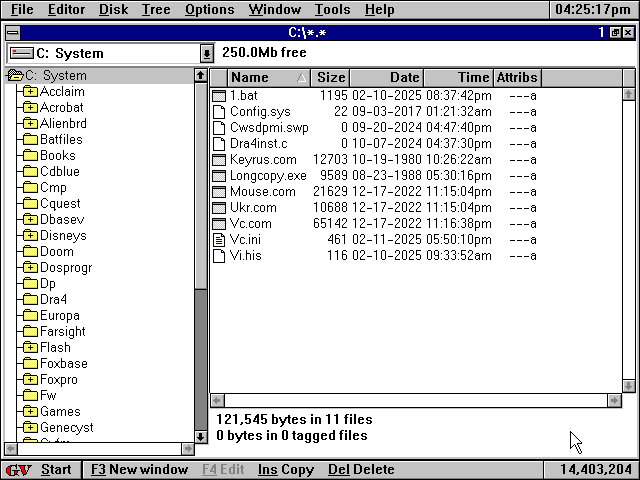Click the Books folder icon in tree
The image size is (640, 480).
tap(30, 156)
